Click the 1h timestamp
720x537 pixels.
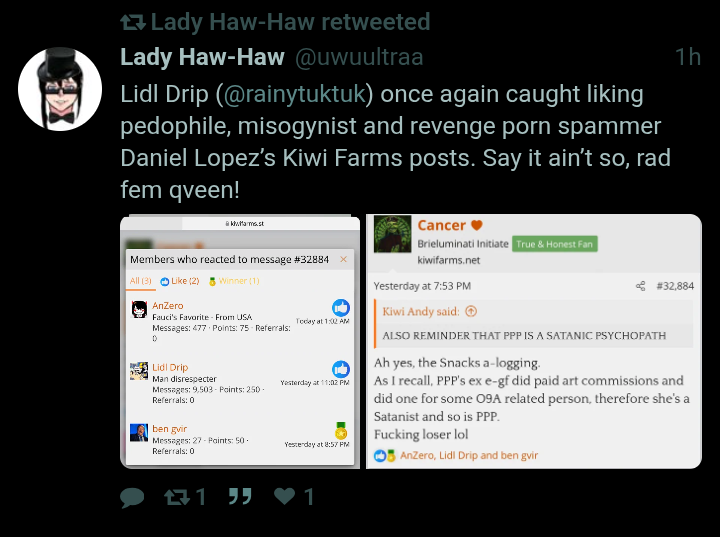[x=688, y=57]
